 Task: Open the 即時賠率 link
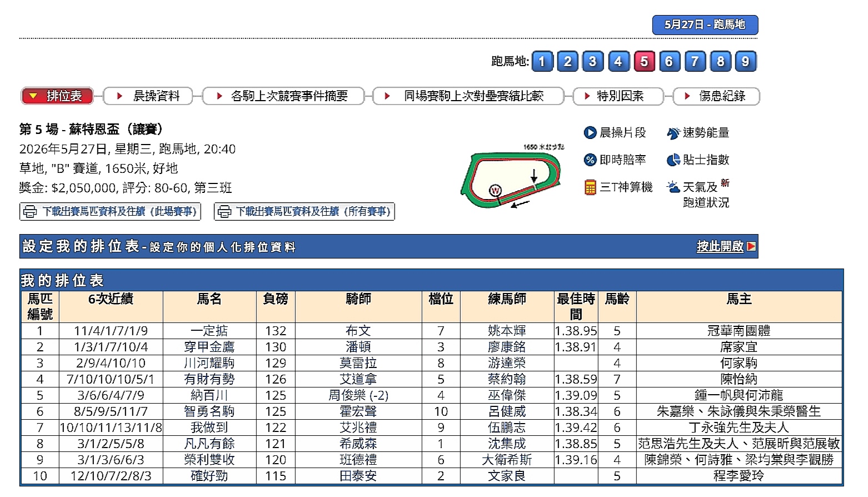(623, 160)
